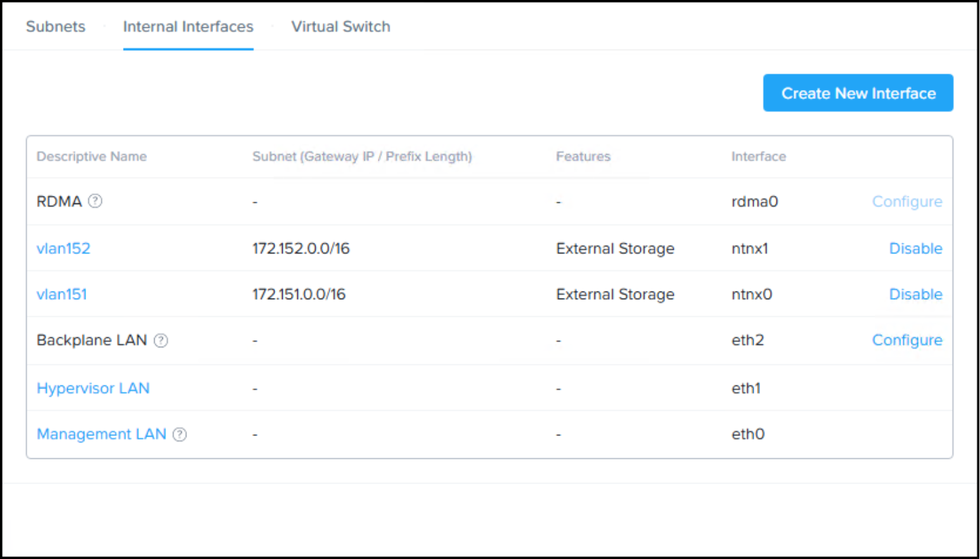
Task: Click the Descriptive Name column header
Action: coord(92,157)
